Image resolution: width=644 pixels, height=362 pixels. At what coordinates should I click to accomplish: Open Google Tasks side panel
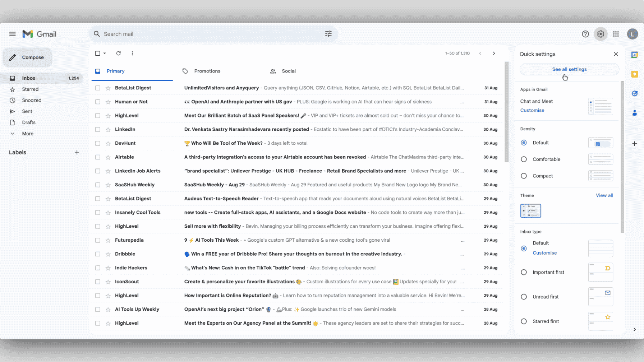[x=635, y=93]
